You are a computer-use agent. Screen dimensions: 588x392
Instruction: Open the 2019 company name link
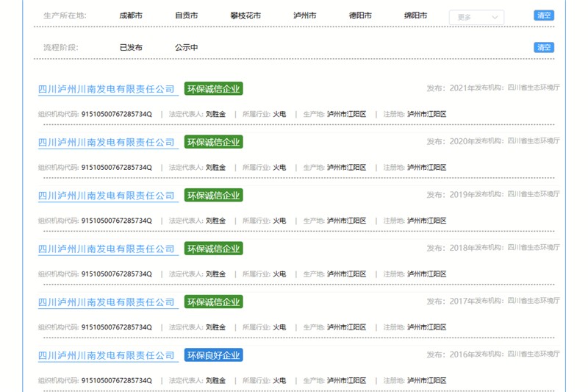(x=107, y=196)
